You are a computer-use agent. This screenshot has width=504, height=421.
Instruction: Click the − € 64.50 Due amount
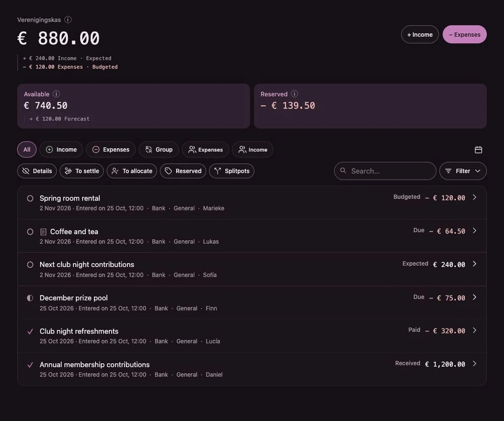coord(447,231)
